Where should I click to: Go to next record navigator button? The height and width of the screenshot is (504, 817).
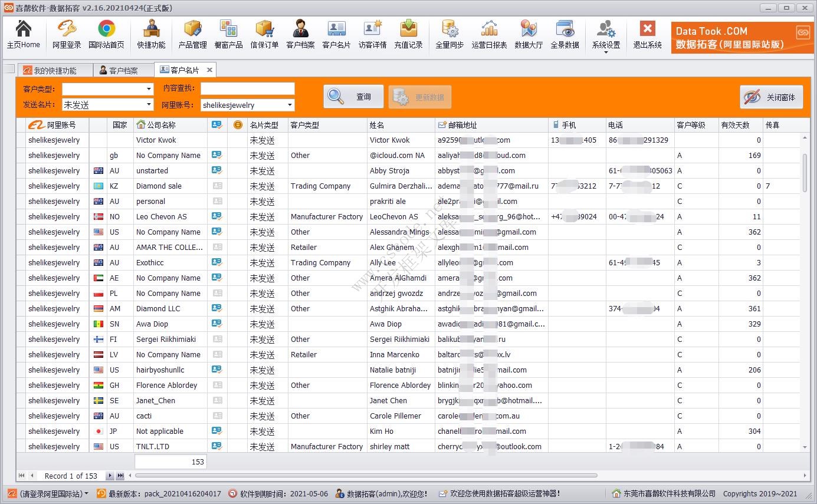click(x=110, y=476)
